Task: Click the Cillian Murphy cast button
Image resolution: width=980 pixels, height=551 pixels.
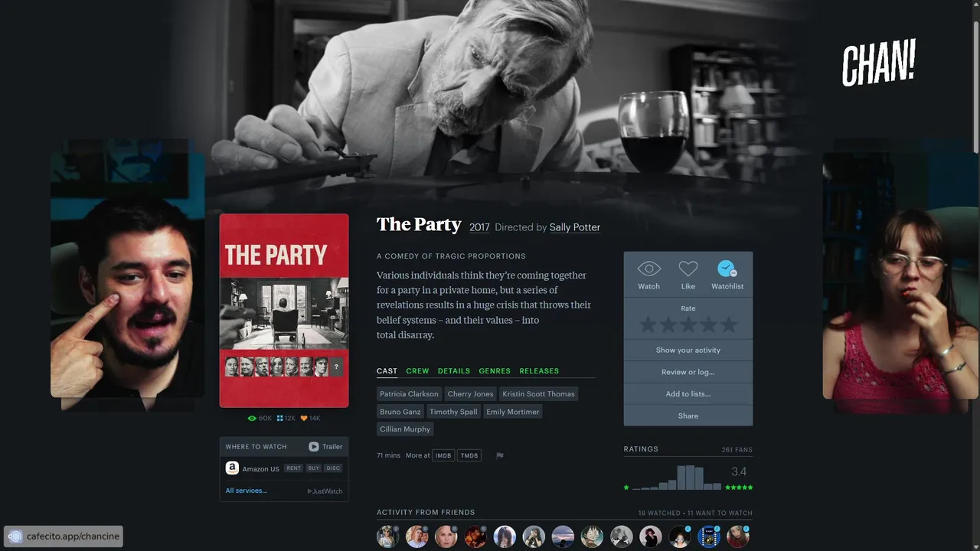Action: (x=405, y=429)
